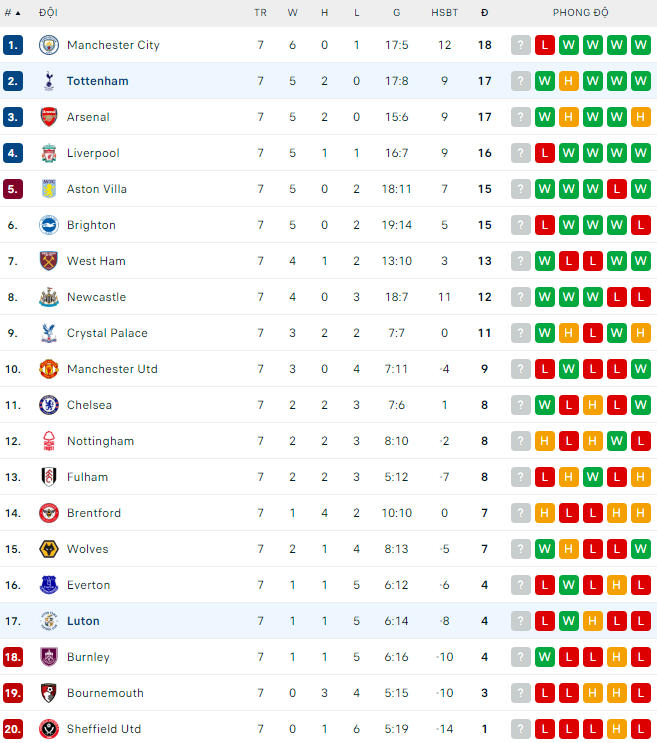Viewport: 657px width, 743px height.
Task: Sort standings by the Đ points header
Action: 484,13
